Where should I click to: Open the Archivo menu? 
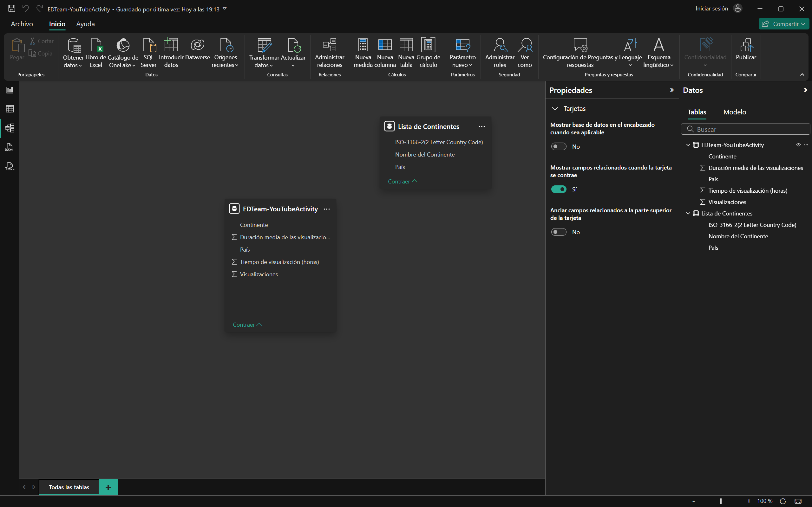(22, 24)
